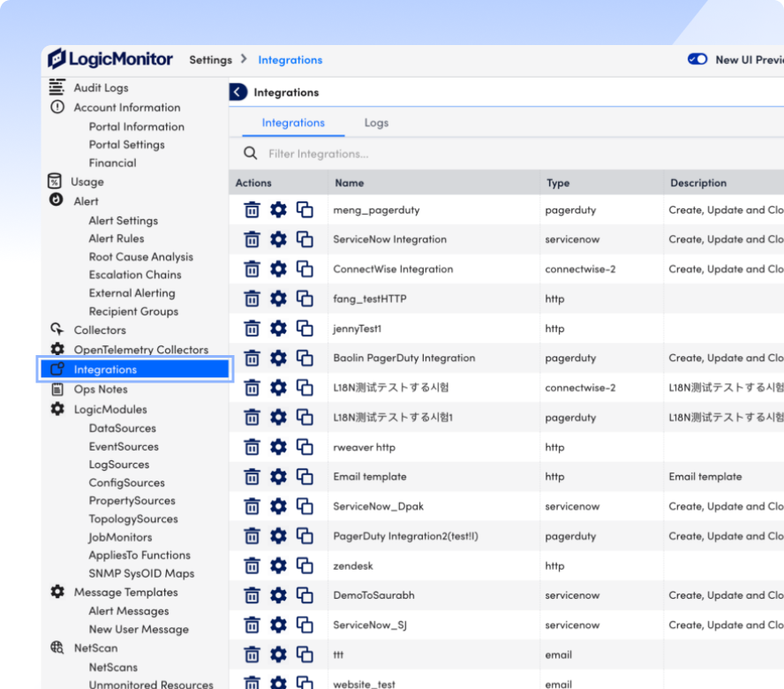Open Root Cause Analysis

[x=141, y=257]
